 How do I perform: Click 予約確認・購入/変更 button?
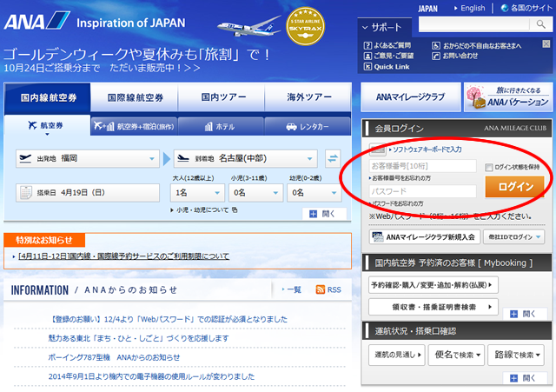pos(434,285)
